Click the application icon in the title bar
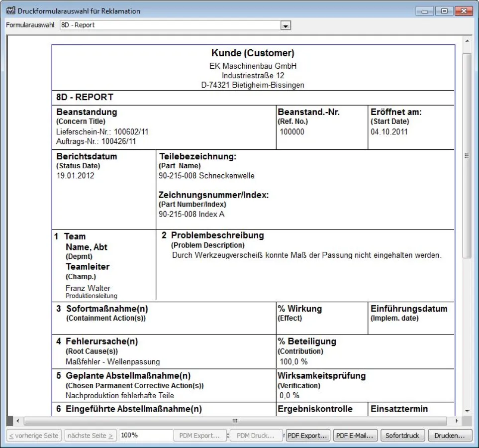The width and height of the screenshot is (479, 448). tap(10, 10)
